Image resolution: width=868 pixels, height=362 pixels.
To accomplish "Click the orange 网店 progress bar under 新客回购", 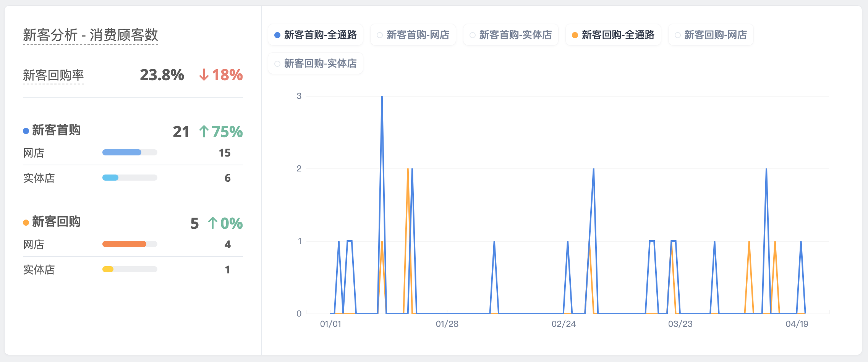I will point(130,244).
